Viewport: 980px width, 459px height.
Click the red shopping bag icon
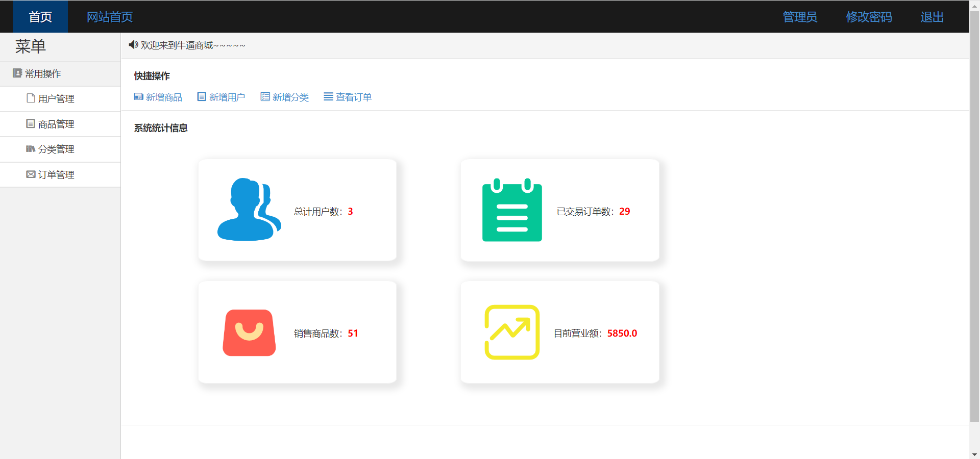(x=249, y=333)
